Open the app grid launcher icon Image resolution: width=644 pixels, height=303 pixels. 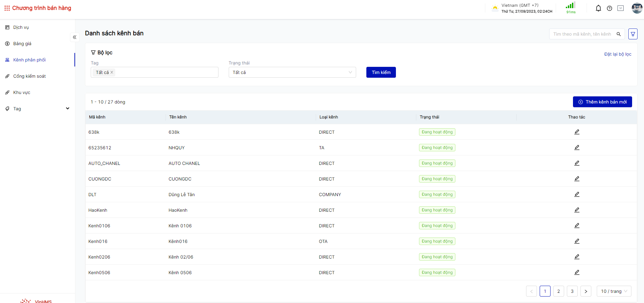pos(7,8)
